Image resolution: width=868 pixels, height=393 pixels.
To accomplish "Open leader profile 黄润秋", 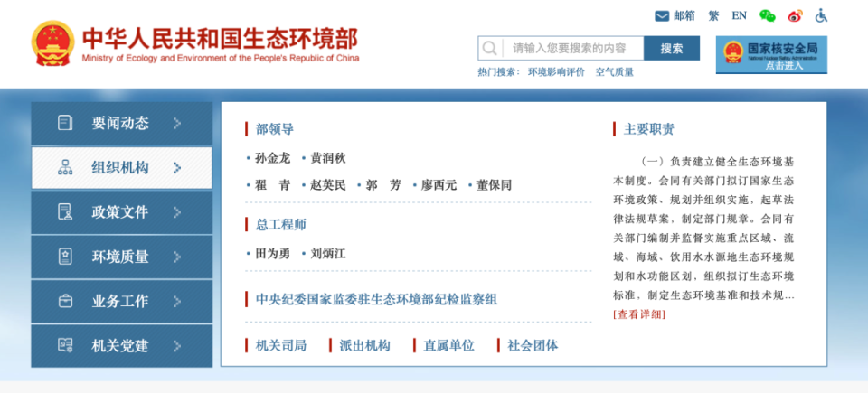I will (327, 158).
